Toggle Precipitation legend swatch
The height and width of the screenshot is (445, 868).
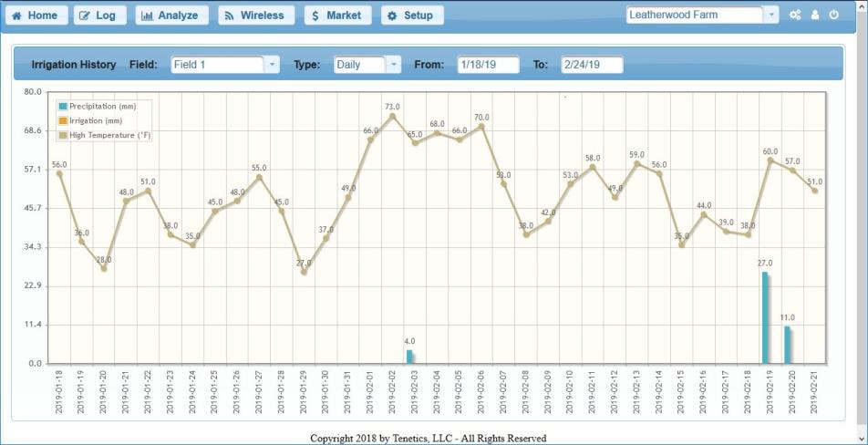click(63, 107)
